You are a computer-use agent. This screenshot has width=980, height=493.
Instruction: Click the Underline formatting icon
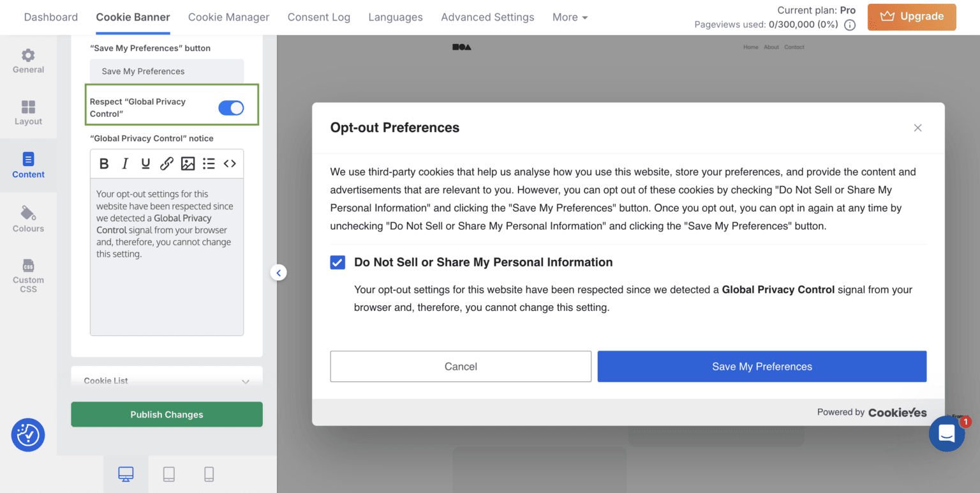point(145,164)
